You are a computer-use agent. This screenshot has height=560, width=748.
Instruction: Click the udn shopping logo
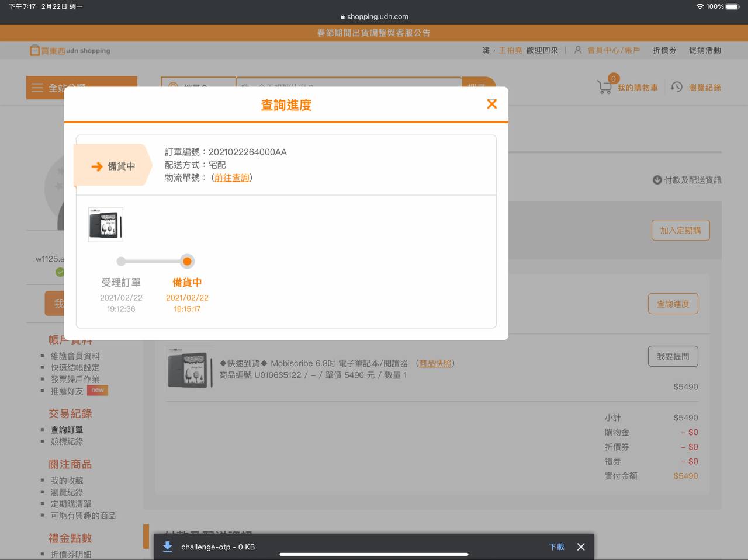pyautogui.click(x=70, y=51)
